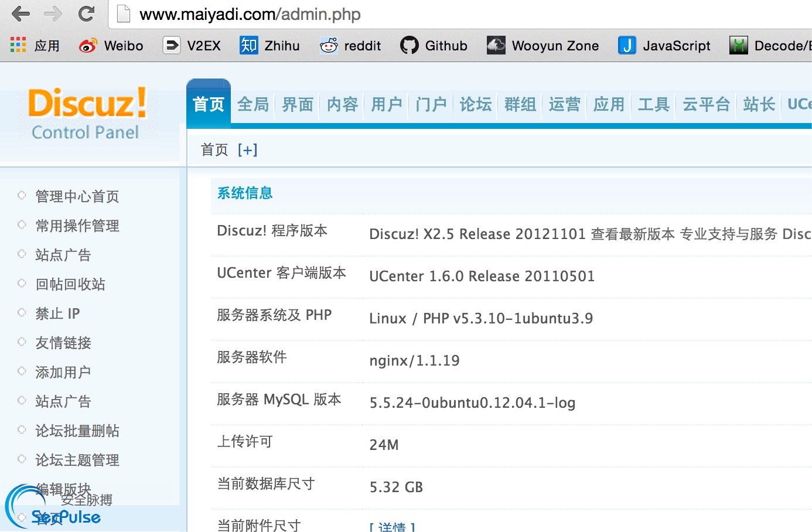
Task: Open the Weibo bookmark icon
Action: (x=88, y=46)
